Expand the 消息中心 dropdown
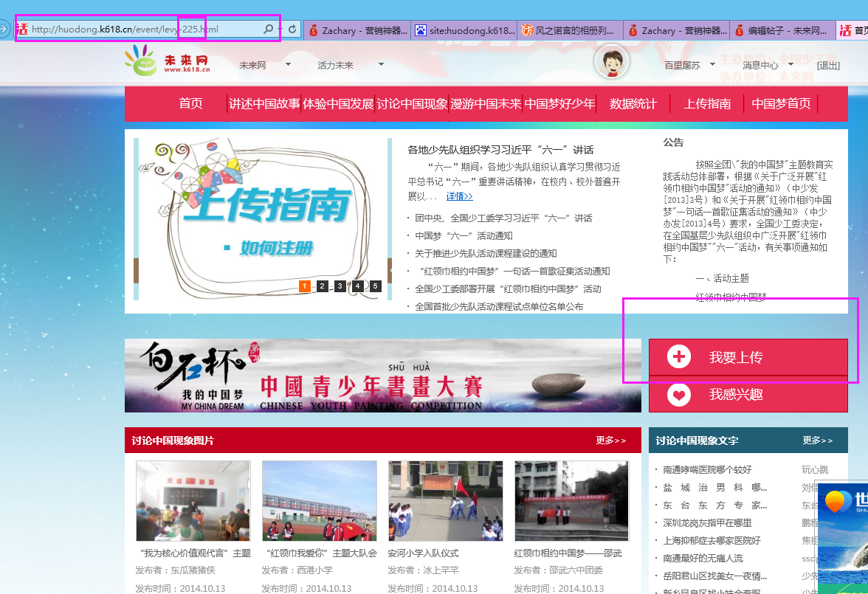 (x=768, y=65)
